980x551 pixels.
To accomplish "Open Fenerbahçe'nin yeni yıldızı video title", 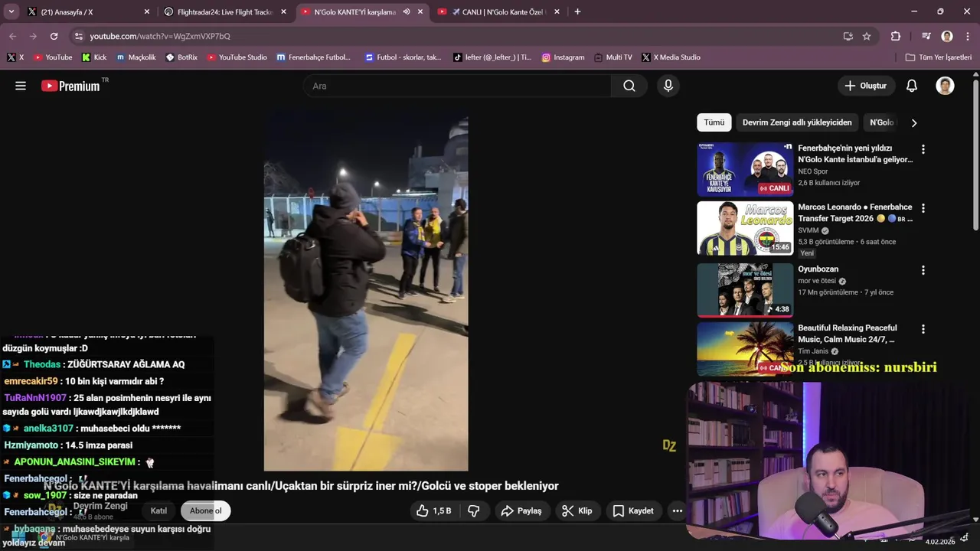I will coord(855,154).
